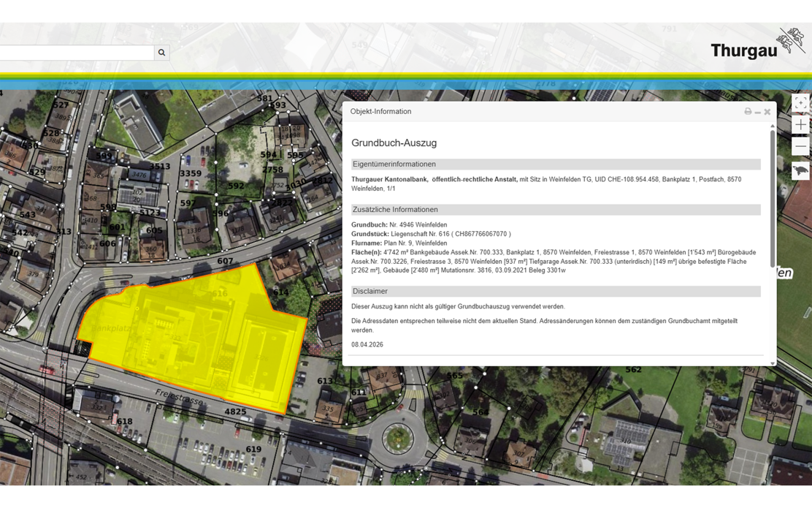Click the zoom-to-extent crosshair button
The height and width of the screenshot is (508, 812).
pos(800,102)
